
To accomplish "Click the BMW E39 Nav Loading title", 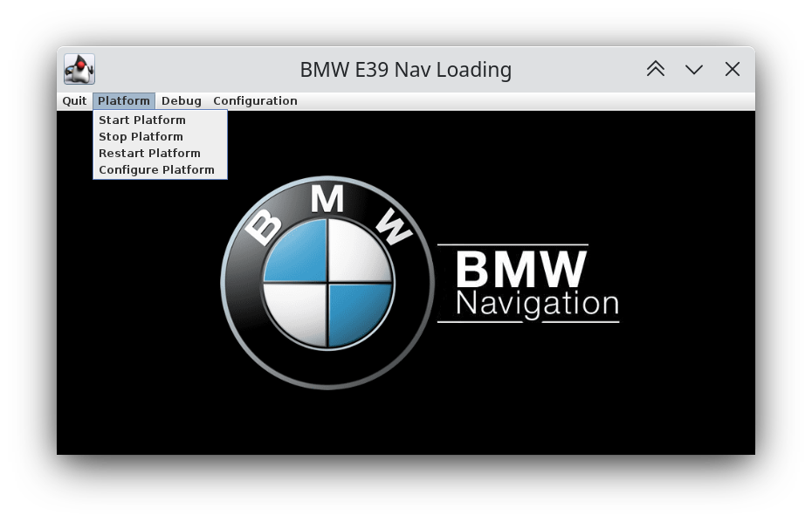I will [406, 69].
